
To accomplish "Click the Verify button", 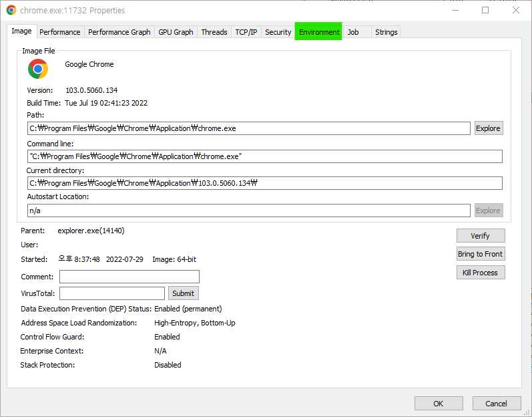I will click(x=481, y=236).
